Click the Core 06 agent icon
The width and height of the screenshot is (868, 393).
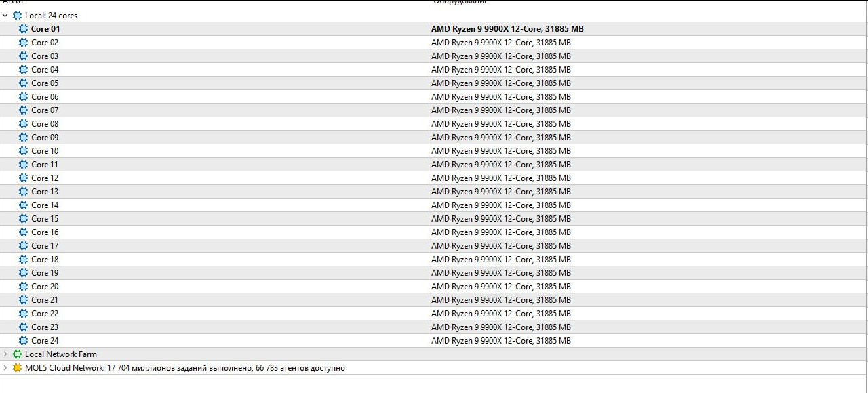coord(24,96)
